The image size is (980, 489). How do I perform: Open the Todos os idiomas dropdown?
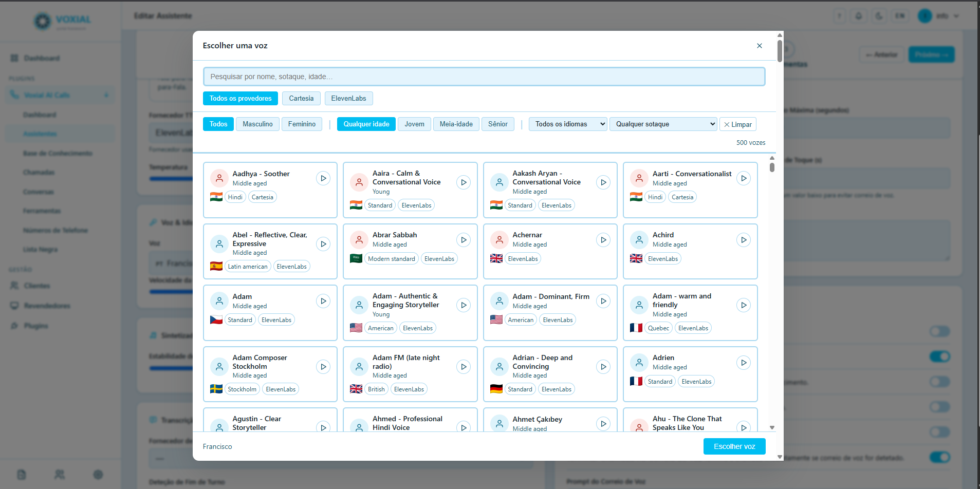click(568, 124)
